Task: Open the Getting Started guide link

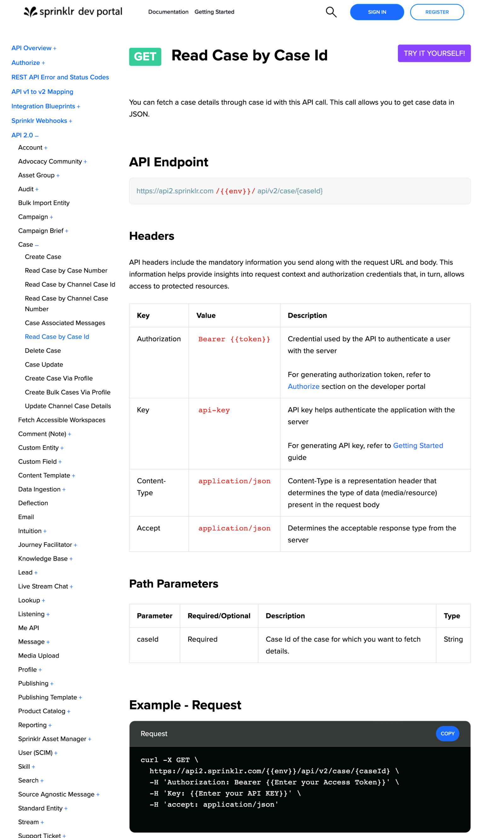Action: [x=418, y=445]
